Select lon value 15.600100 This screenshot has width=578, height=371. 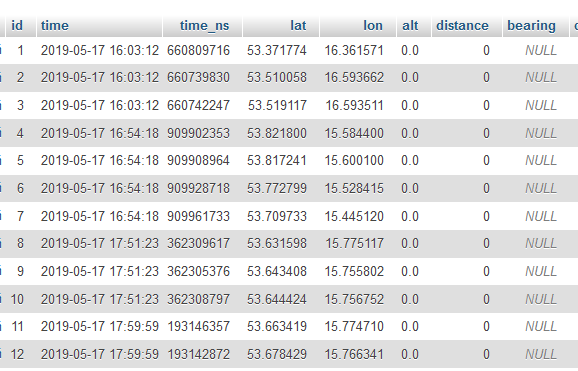(354, 160)
